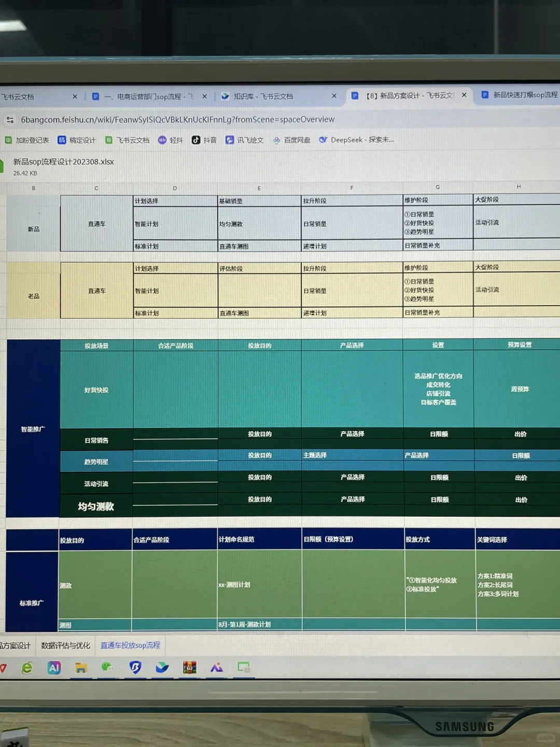Click the 日限额（预算设置）header cell
Viewport: 560px width, 747px height.
[353, 539]
